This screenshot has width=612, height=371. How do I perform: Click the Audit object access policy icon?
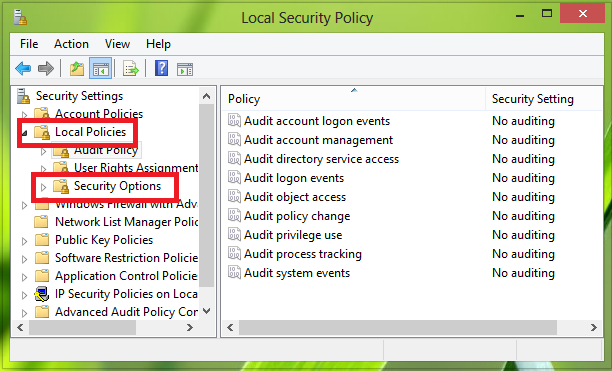pyautogui.click(x=234, y=196)
